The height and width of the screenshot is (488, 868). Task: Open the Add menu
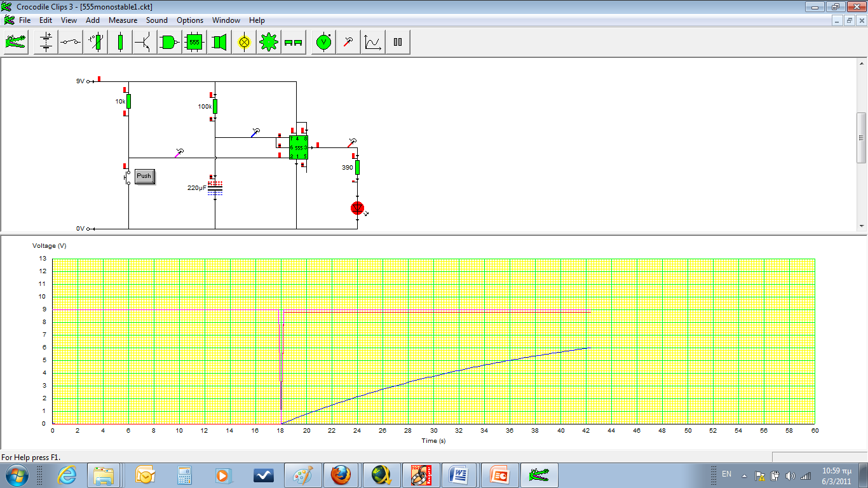[x=93, y=20]
